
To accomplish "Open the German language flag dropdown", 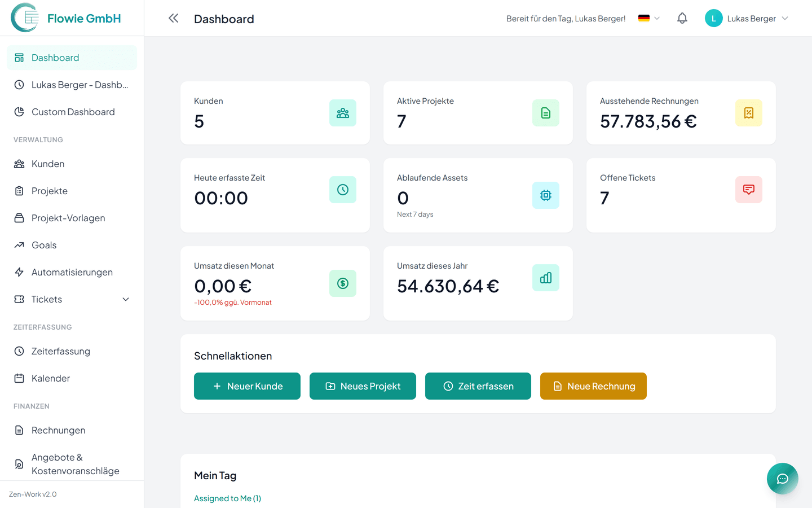I will (647, 18).
